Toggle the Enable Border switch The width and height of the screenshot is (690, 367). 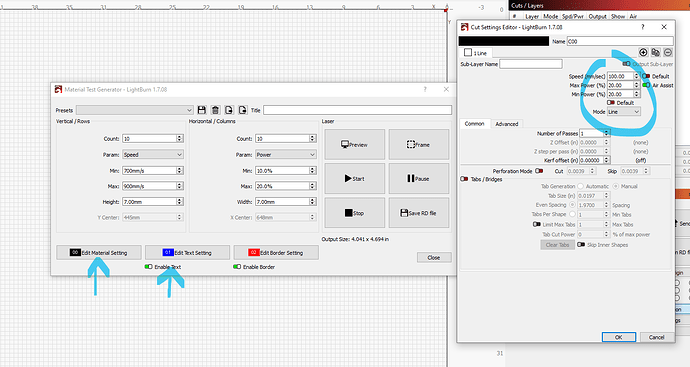coord(237,267)
